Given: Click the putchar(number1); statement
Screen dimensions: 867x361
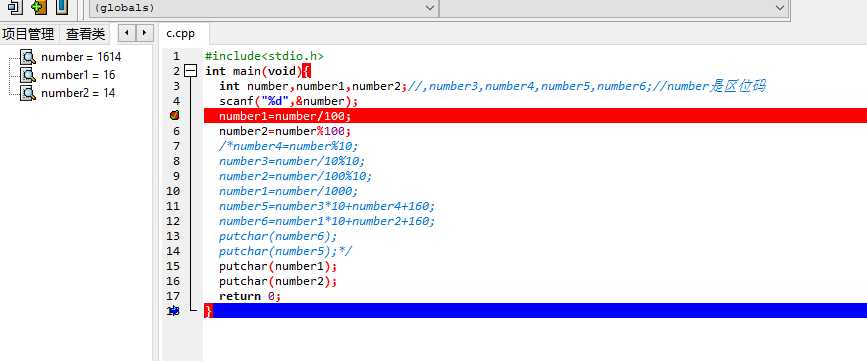Looking at the screenshot, I should tap(278, 266).
